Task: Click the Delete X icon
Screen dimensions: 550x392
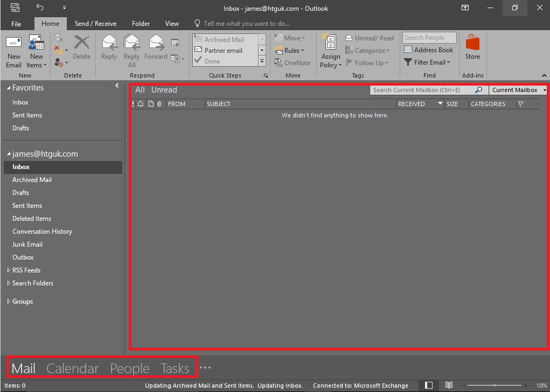Action: [x=82, y=43]
